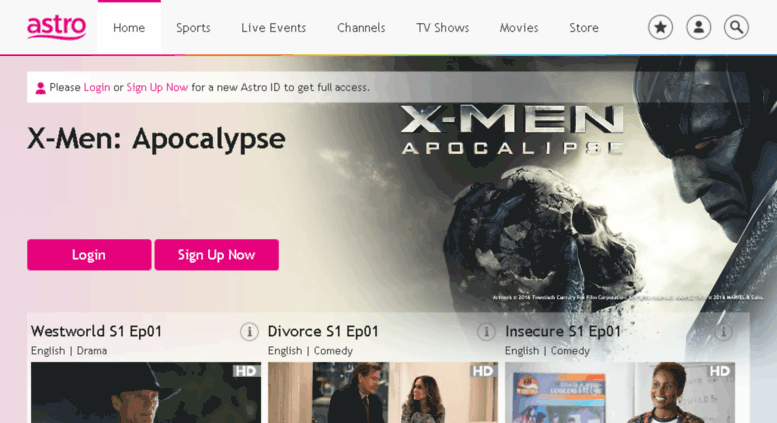Image resolution: width=777 pixels, height=423 pixels.
Task: Open the Westworld S1 Ep01 title
Action: pos(96,331)
